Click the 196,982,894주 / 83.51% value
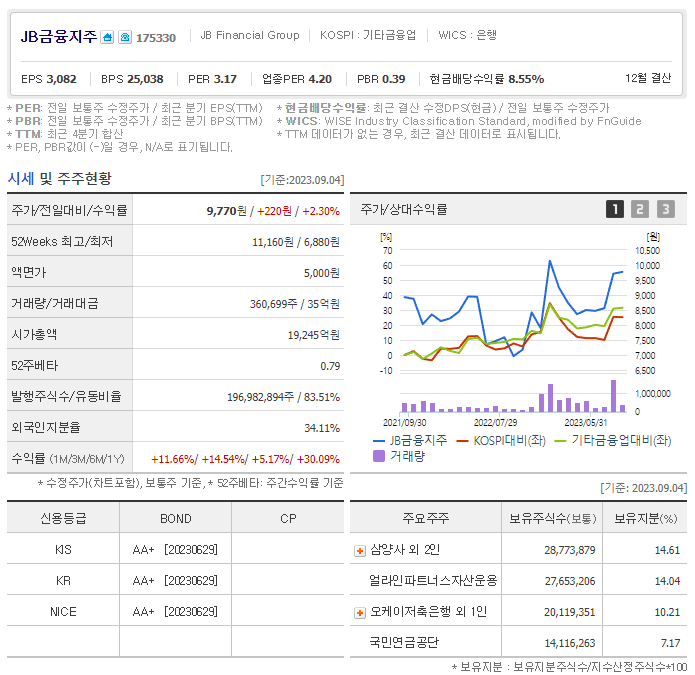Screen dimensions: 695x675 point(283,397)
